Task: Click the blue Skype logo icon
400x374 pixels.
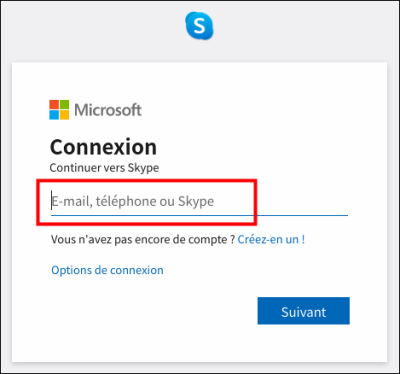Action: tap(199, 25)
